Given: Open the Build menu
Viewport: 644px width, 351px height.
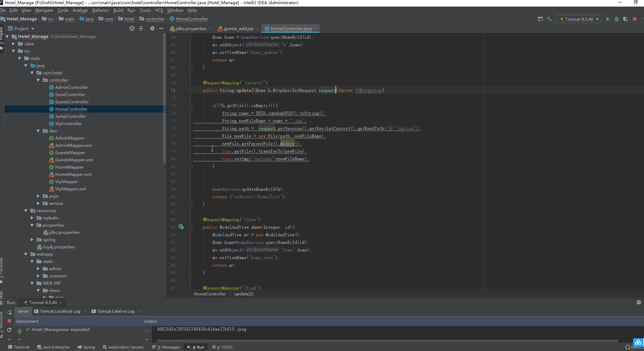Looking at the screenshot, I should 118,10.
